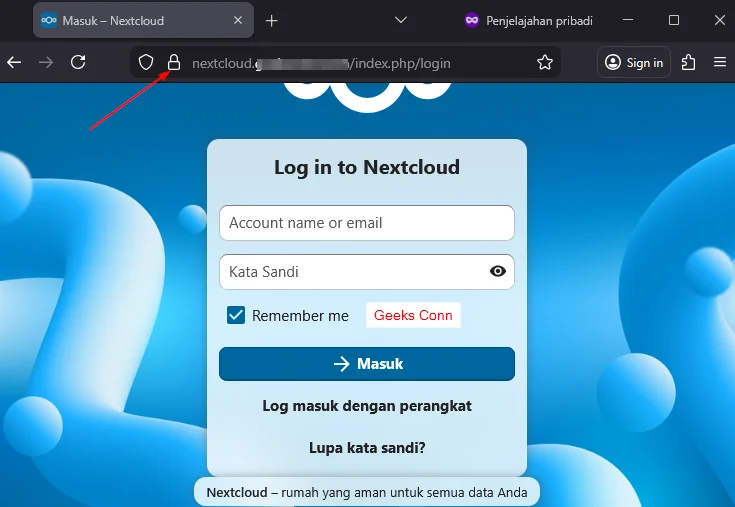Focus the address bar URL
The height and width of the screenshot is (507, 735).
[321, 63]
